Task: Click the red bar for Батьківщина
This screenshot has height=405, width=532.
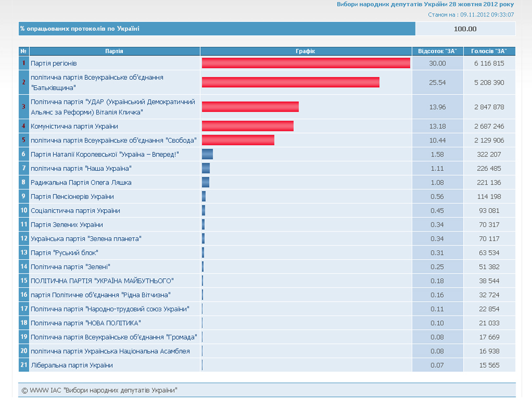Action: (290, 82)
